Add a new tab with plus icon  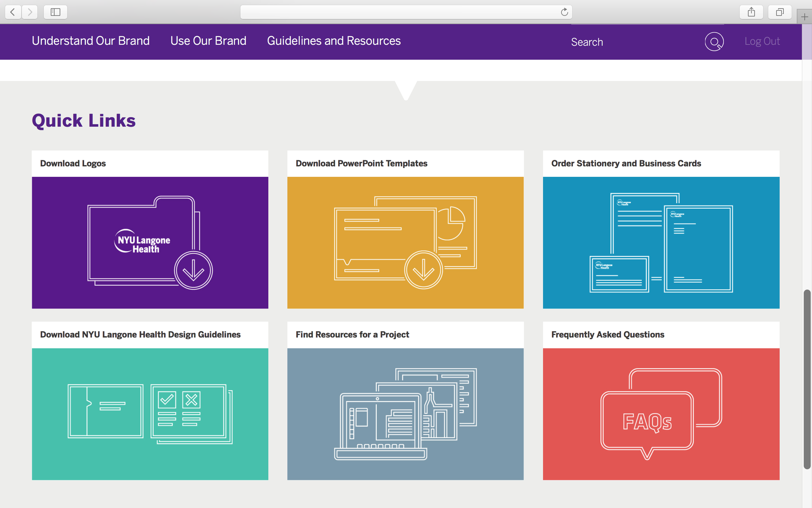(x=805, y=17)
